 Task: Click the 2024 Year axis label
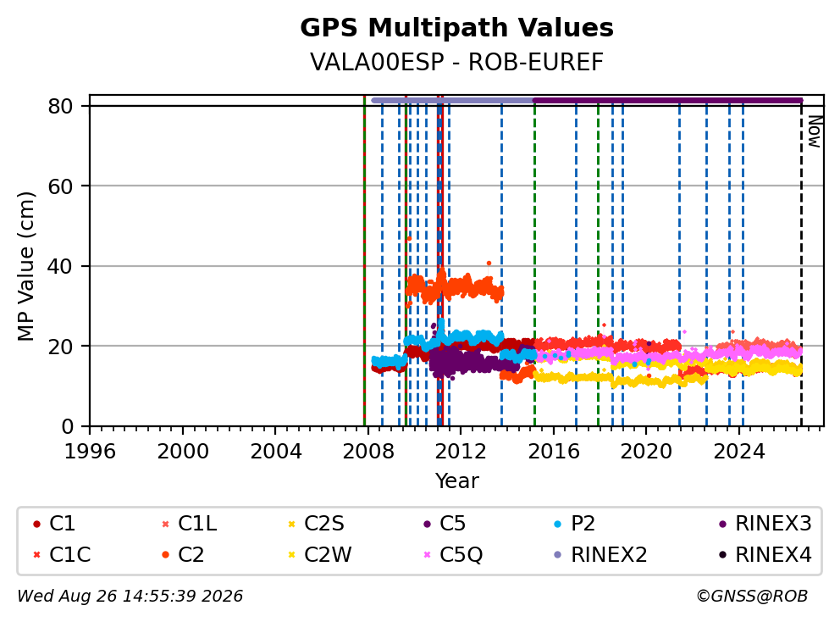click(738, 452)
